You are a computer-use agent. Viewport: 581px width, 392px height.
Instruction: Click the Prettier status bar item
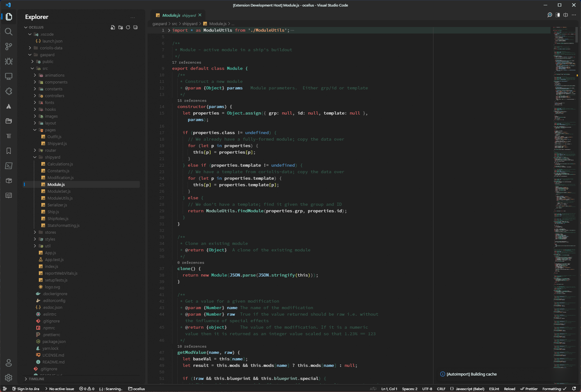click(x=529, y=389)
